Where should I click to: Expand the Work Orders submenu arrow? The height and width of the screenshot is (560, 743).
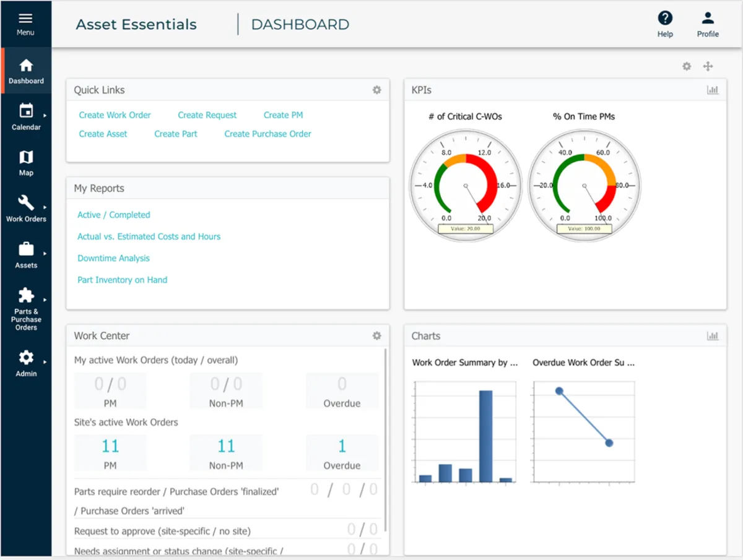(45, 207)
